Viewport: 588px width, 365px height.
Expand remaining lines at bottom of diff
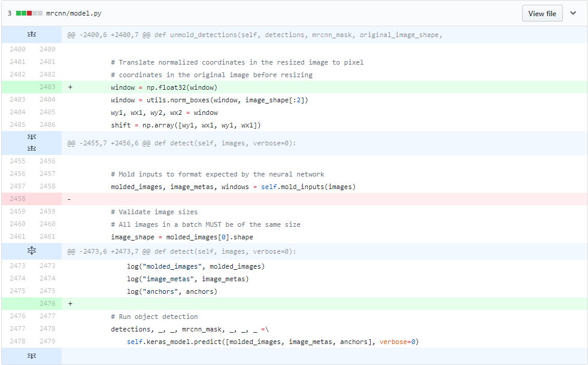(x=32, y=355)
